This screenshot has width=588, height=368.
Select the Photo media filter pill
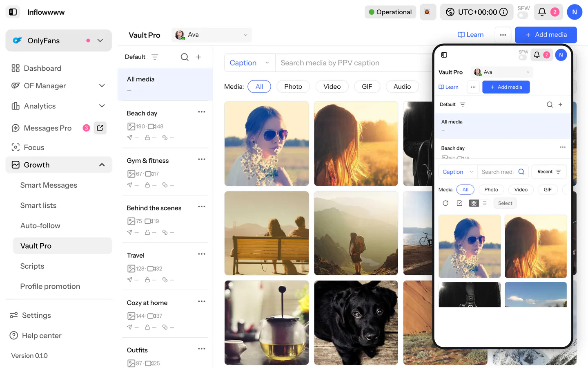(x=293, y=87)
